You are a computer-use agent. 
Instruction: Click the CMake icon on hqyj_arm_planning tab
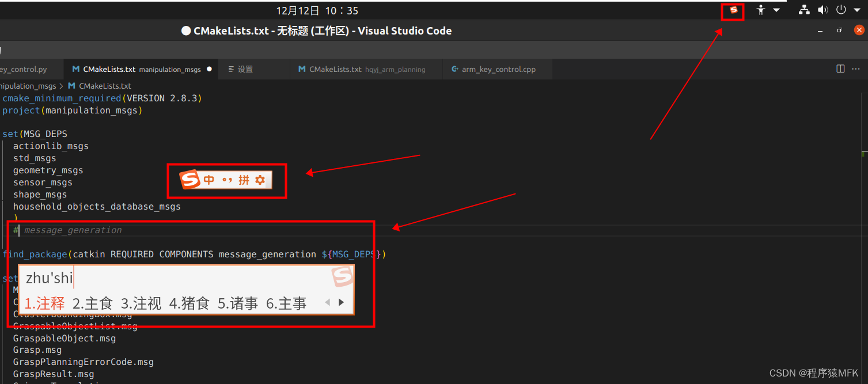pyautogui.click(x=302, y=69)
